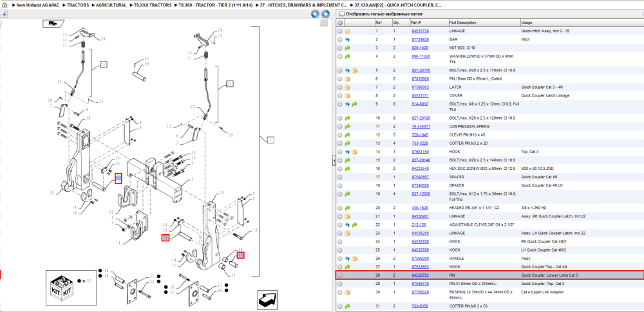Image resolution: width=644 pixels, height=312 pixels.
Task: Go to the home icon in breadcrumb
Action: tap(5, 5)
